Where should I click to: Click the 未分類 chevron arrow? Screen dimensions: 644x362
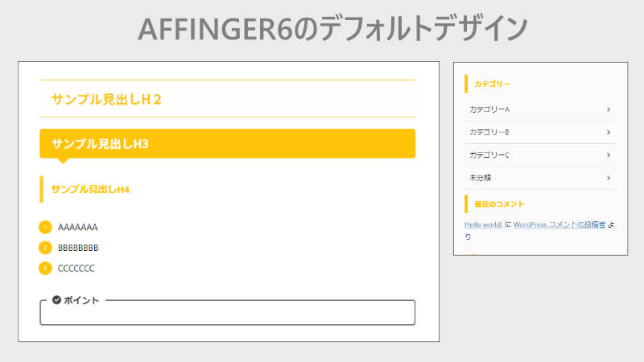609,178
